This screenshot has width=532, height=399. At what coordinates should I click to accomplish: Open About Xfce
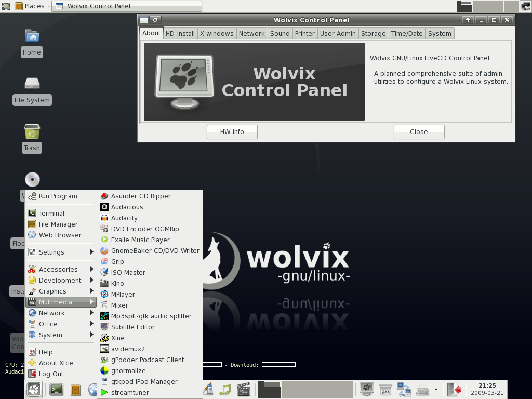[x=61, y=363]
